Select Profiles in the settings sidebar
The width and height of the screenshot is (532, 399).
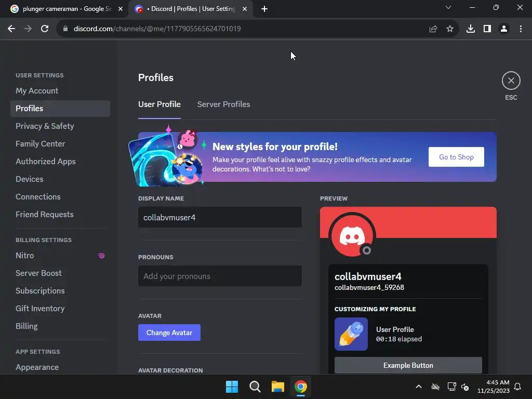tap(60, 109)
